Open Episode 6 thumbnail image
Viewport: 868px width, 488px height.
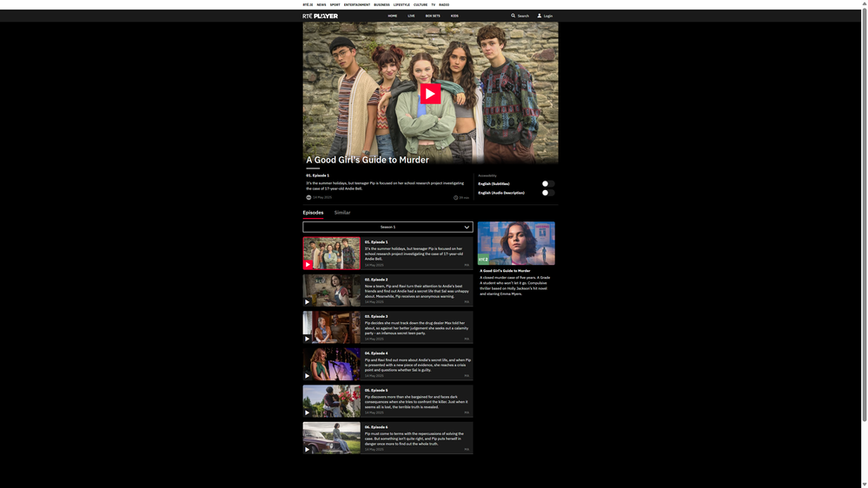(332, 439)
